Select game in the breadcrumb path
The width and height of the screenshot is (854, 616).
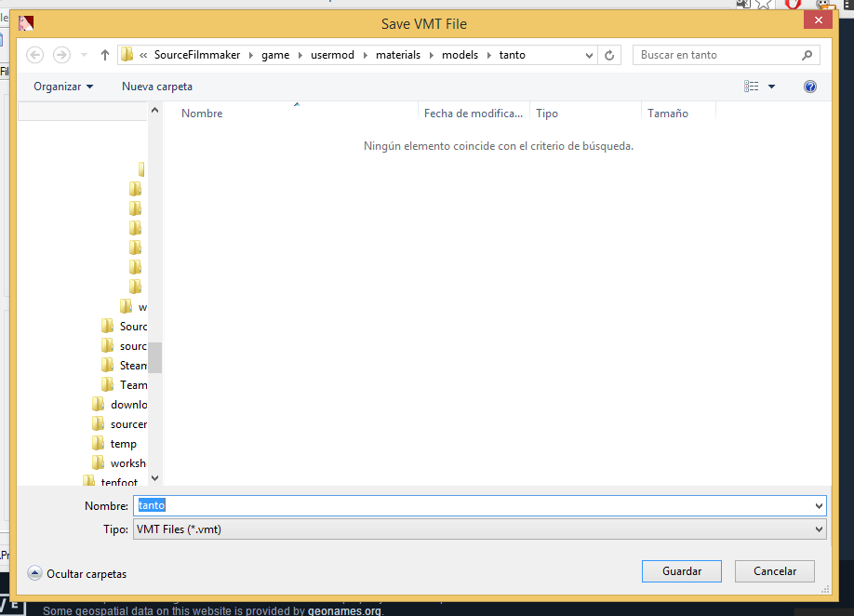pos(275,55)
